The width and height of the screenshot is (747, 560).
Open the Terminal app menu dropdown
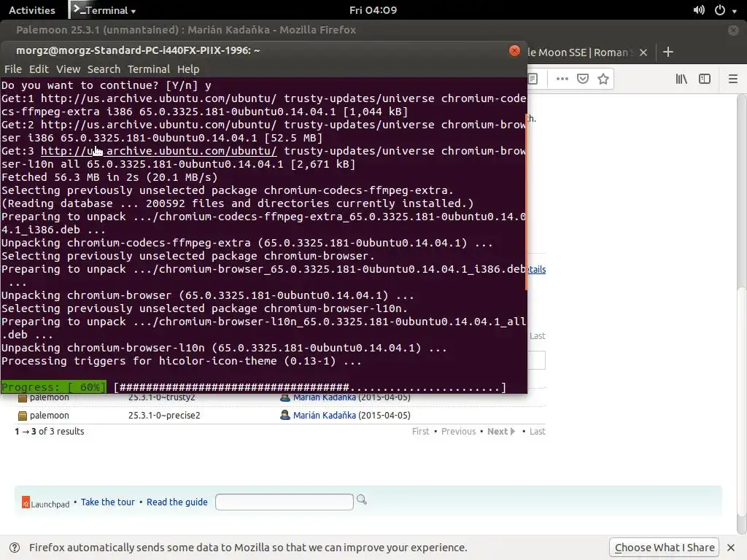[104, 10]
